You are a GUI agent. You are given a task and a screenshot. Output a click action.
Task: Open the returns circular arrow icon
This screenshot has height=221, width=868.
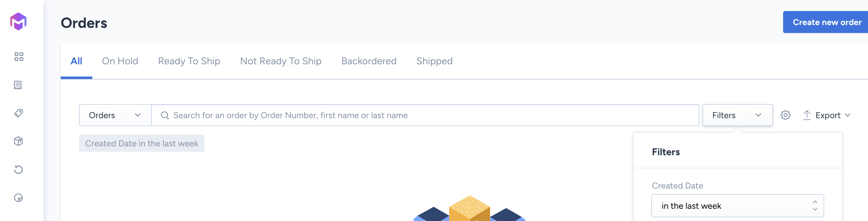pyautogui.click(x=18, y=170)
